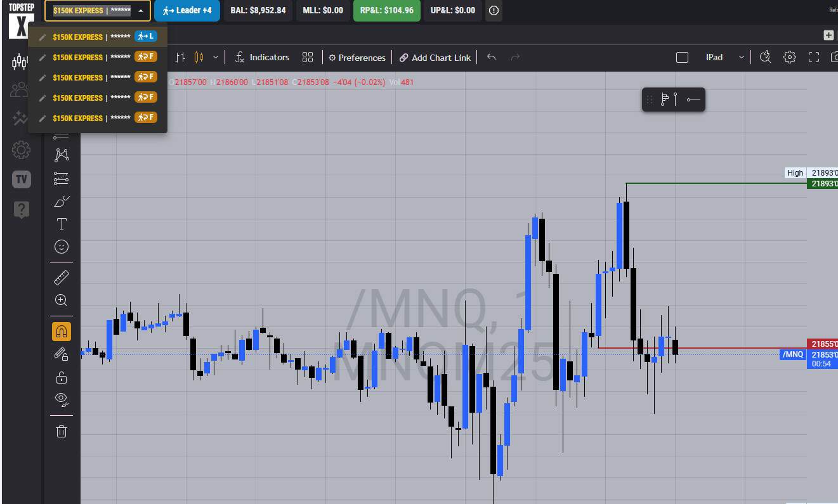Toggle lock all drawings padlock
Screen dimensions: 838x504
coord(62,377)
